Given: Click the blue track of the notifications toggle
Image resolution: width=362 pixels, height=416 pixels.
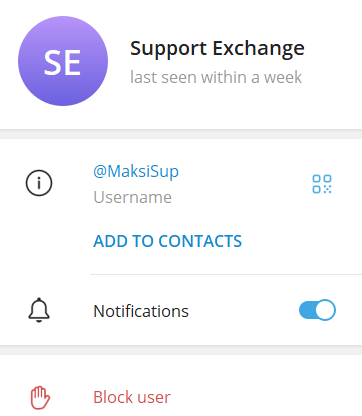Looking at the screenshot, I should [307, 310].
